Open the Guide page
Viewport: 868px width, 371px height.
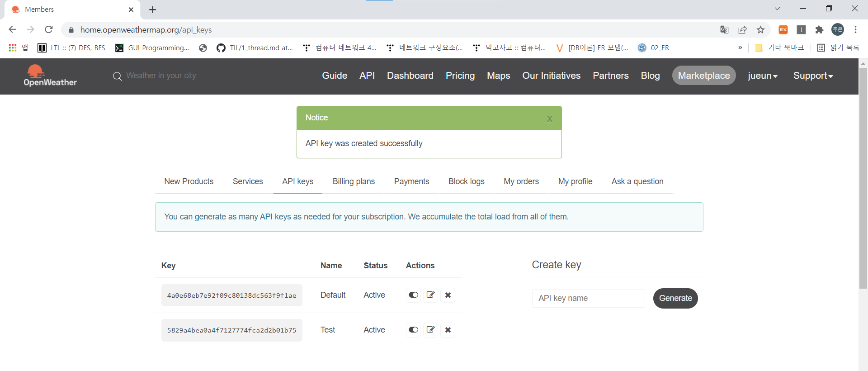click(335, 76)
